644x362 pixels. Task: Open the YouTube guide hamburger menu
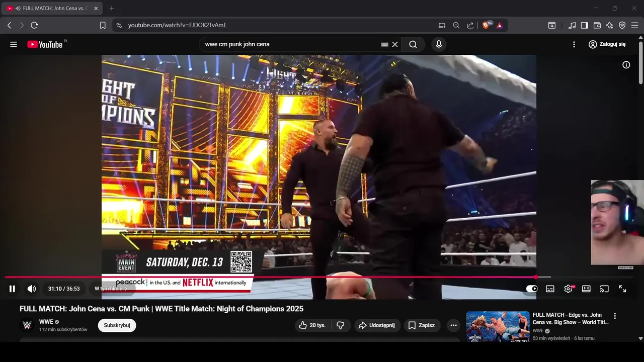[x=14, y=44]
